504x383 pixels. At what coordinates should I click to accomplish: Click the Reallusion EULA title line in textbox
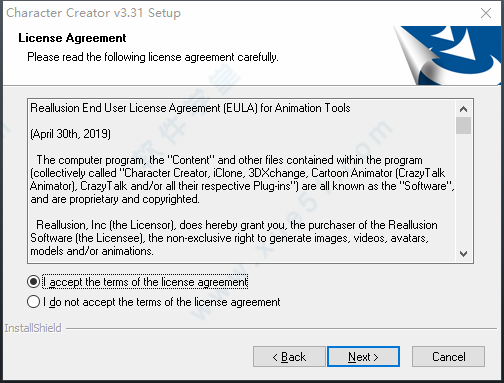click(190, 108)
